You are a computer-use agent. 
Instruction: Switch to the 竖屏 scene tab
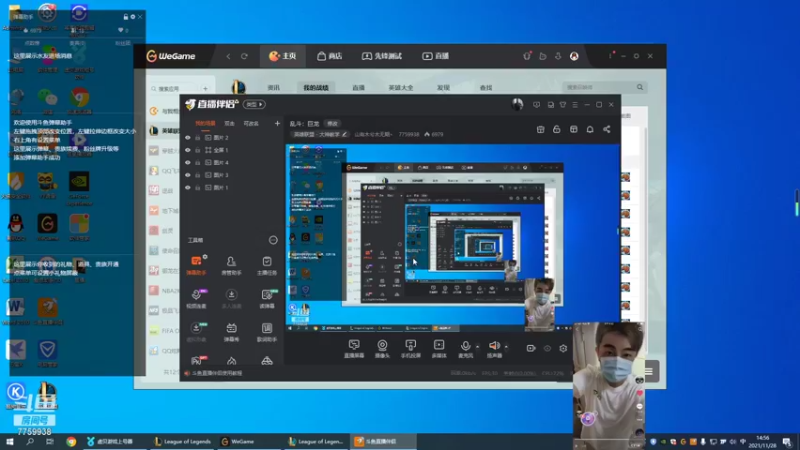click(x=230, y=123)
